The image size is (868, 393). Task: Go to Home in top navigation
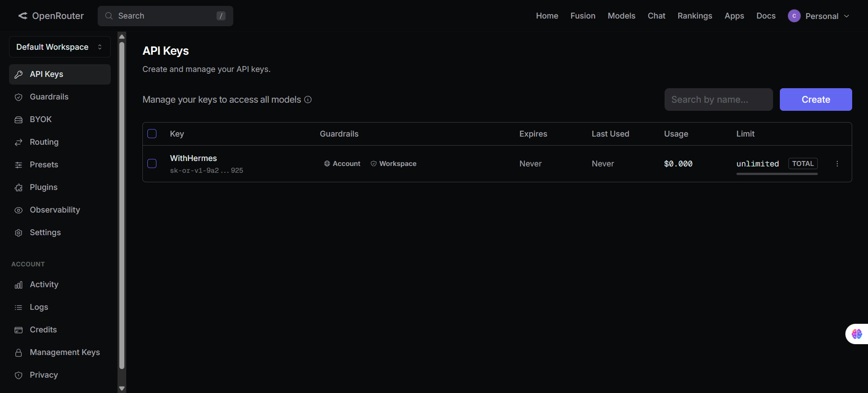(547, 16)
